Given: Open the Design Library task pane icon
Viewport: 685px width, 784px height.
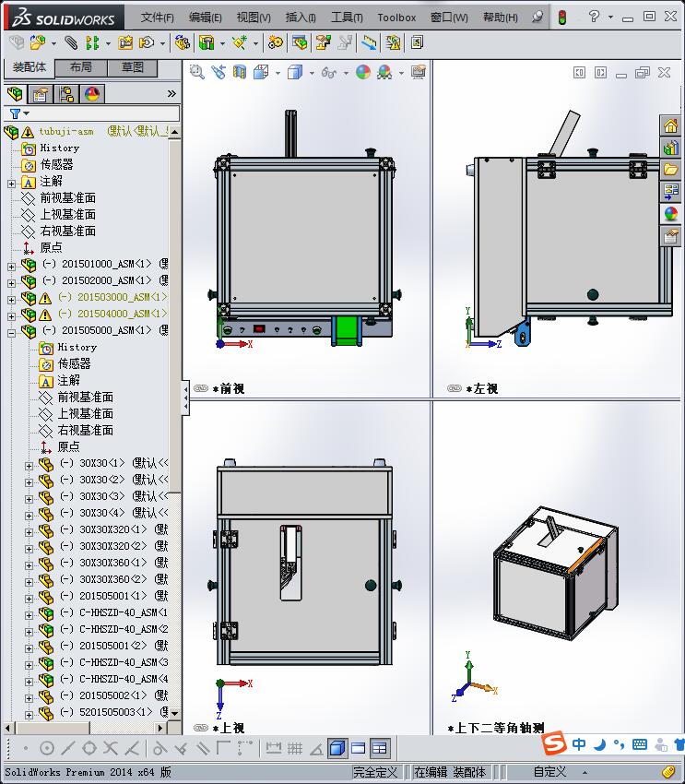Looking at the screenshot, I should point(670,148).
